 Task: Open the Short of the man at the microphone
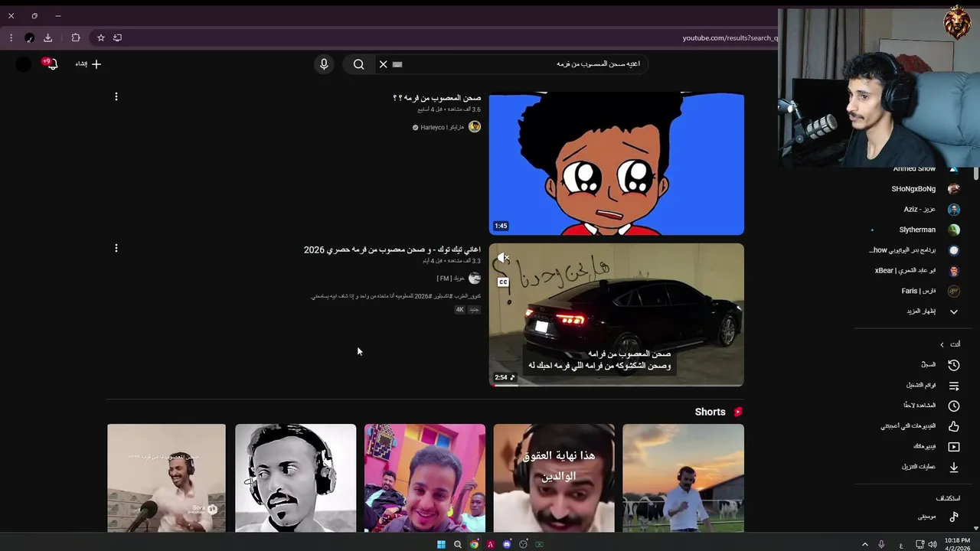(x=166, y=478)
